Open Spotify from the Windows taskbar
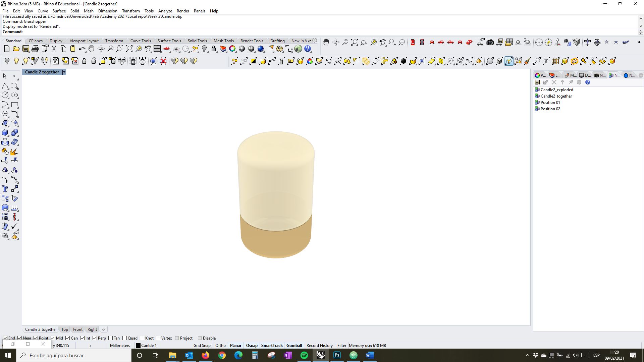 304,355
